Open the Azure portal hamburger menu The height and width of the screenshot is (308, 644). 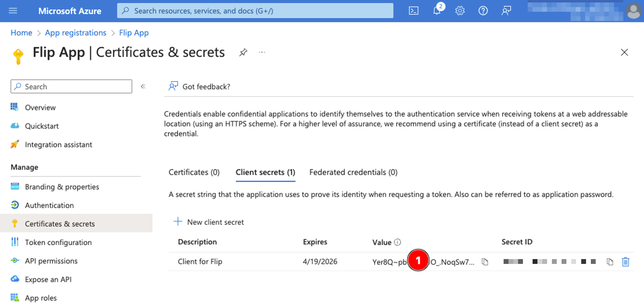(13, 11)
